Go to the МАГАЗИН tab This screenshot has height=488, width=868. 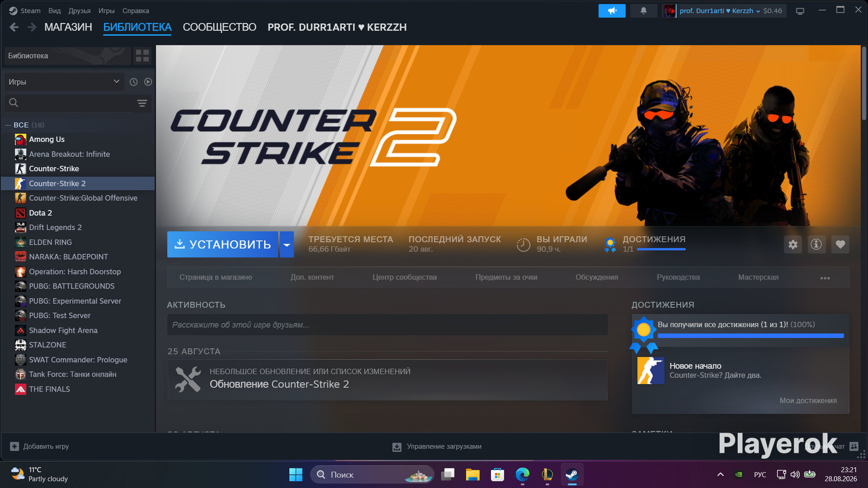click(x=68, y=27)
